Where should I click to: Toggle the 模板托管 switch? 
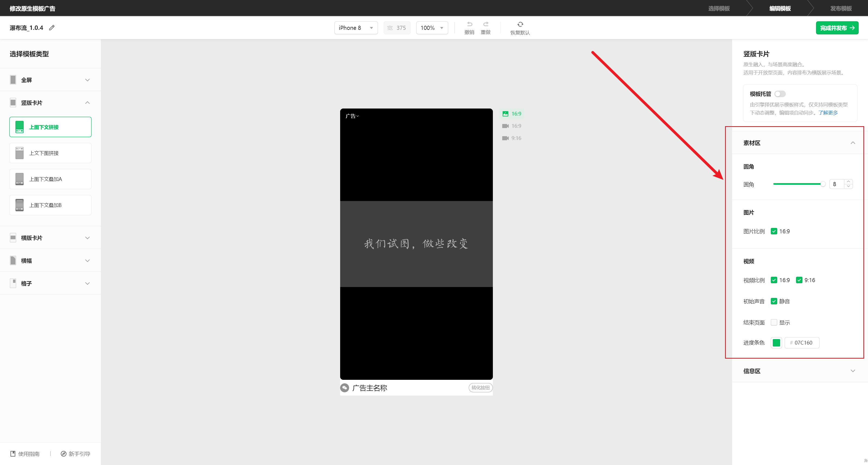pyautogui.click(x=780, y=94)
